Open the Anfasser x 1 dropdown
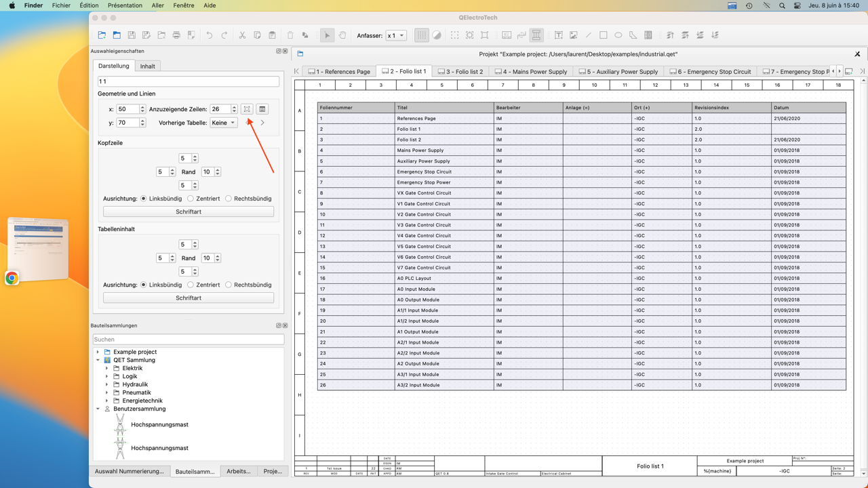868x488 pixels. (396, 35)
